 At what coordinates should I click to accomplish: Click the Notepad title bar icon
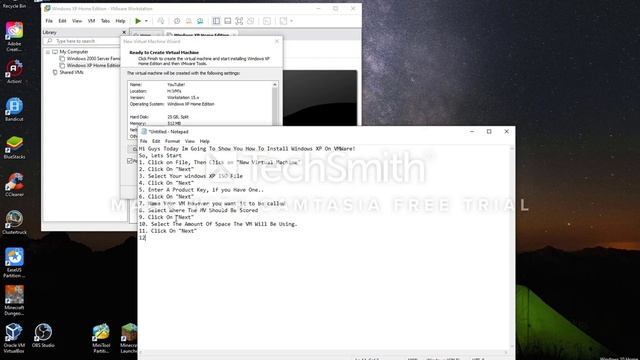[144, 131]
